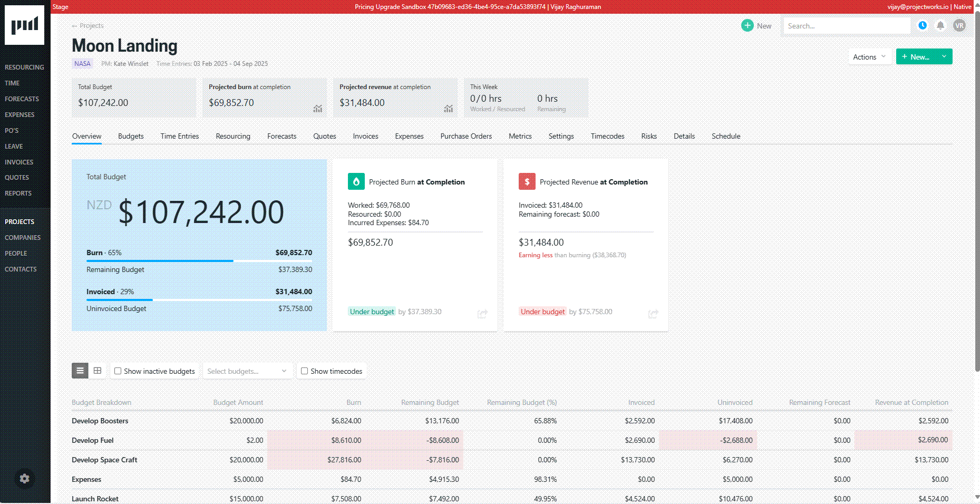Viewport: 980px width, 504px height.
Task: Enable Show inactive budgets checkbox
Action: [118, 371]
